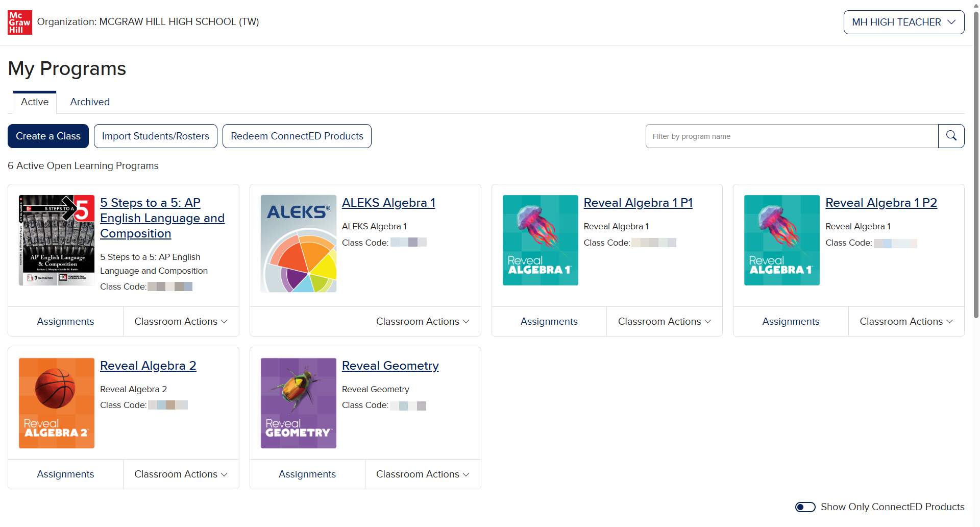
Task: Click Import Students/Rosters button
Action: (x=156, y=136)
